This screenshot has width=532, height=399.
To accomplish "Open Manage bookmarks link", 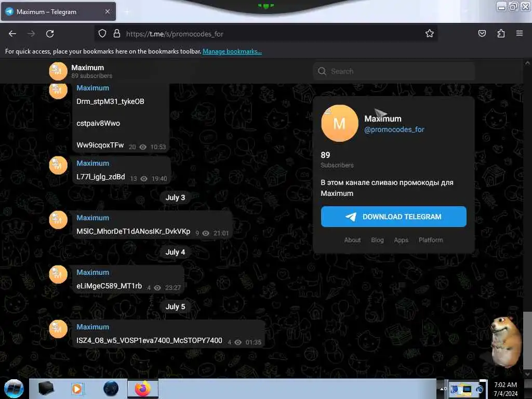I will [232, 51].
